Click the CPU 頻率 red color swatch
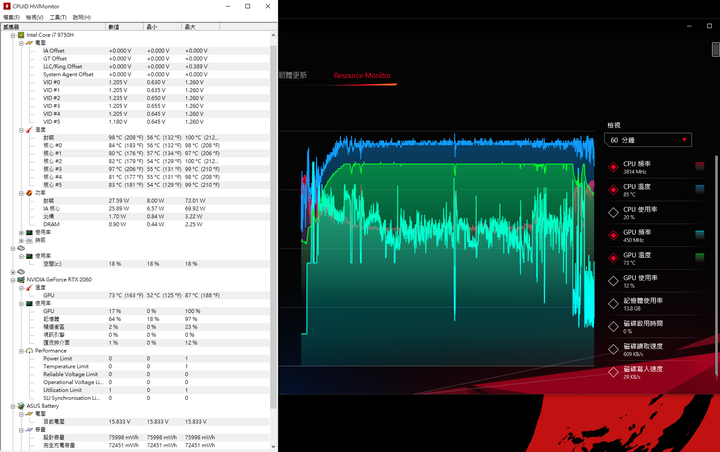 click(699, 166)
